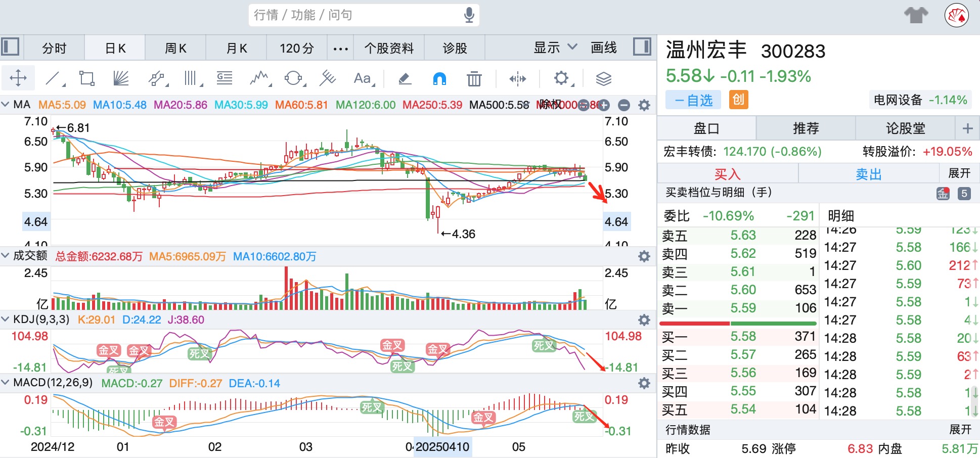Open MA indicator settings gear
980x458 pixels.
pos(644,105)
